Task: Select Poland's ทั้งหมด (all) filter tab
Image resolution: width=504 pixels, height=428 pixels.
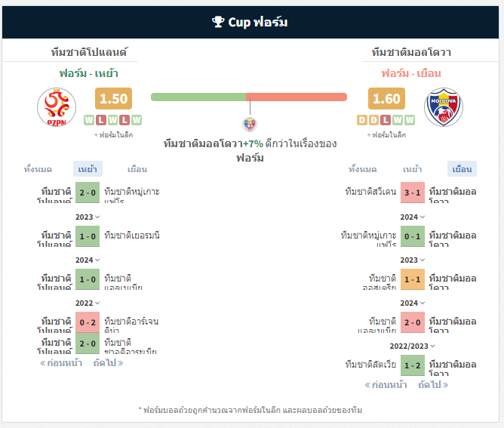Action: click(38, 169)
